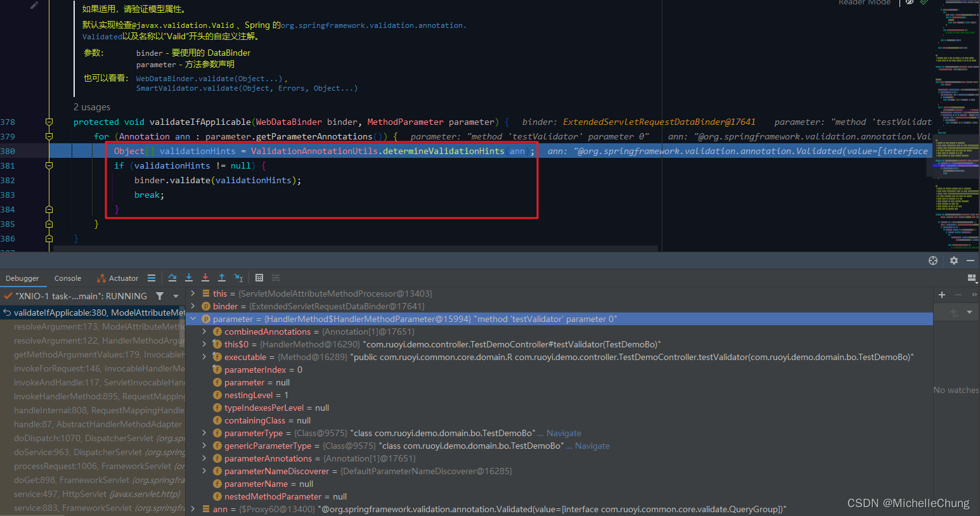Click the layout settings icon in debug panel
This screenshot has height=516, width=980.
click(x=972, y=278)
